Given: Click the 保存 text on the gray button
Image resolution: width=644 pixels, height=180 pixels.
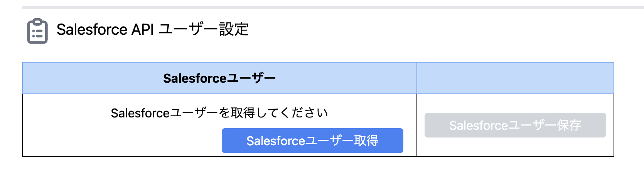Looking at the screenshot, I should 569,125.
